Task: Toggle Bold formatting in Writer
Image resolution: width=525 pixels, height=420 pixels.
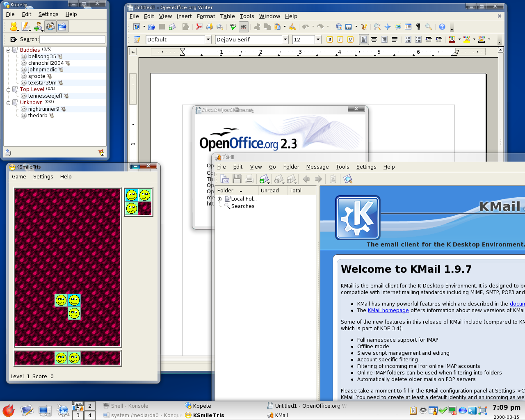Action: pos(329,39)
